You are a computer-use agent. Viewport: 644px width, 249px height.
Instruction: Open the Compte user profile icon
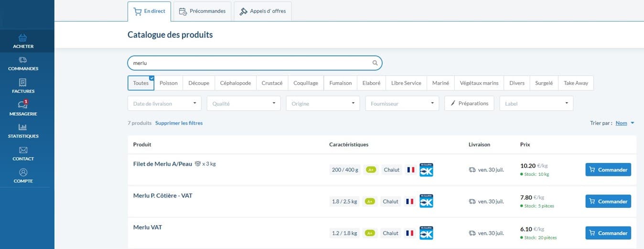point(23,173)
